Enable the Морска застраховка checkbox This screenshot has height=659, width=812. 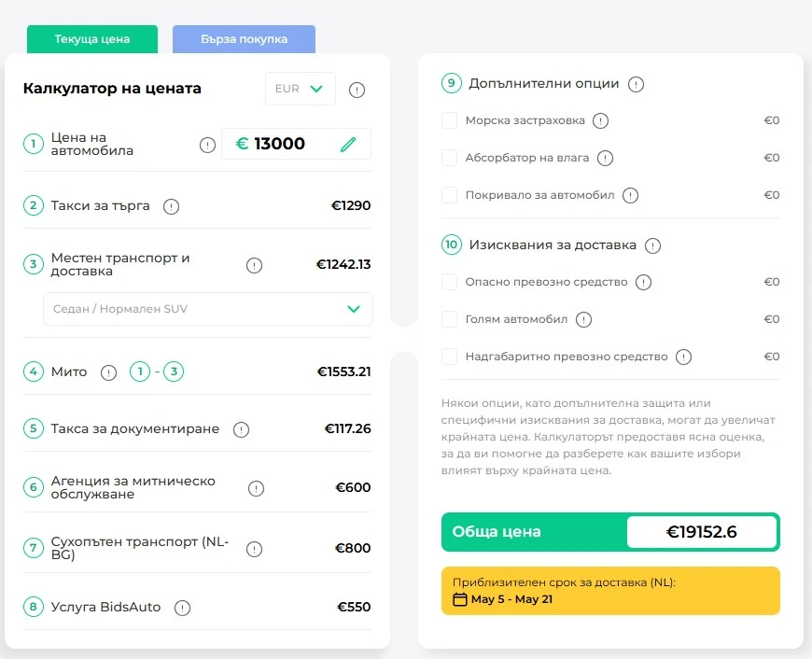[x=449, y=120]
